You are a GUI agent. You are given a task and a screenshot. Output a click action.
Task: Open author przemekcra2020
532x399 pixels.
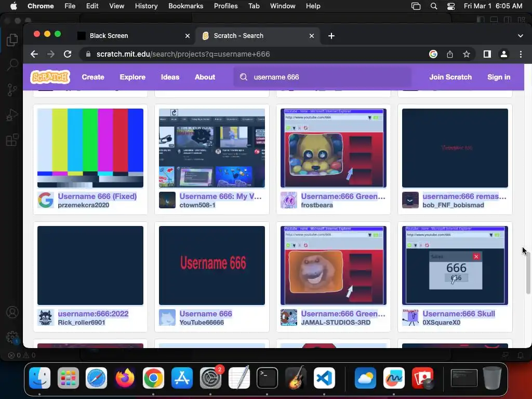point(84,205)
